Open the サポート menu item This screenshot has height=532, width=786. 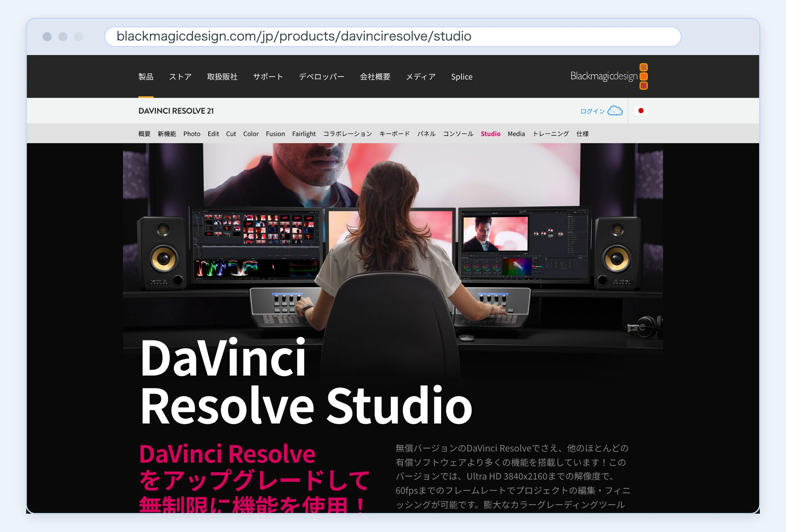268,77
